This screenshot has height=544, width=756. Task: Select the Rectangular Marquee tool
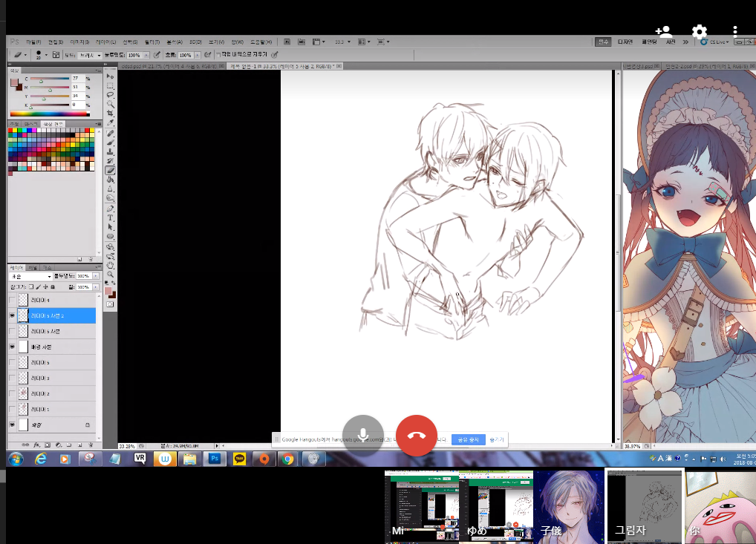pyautogui.click(x=111, y=85)
